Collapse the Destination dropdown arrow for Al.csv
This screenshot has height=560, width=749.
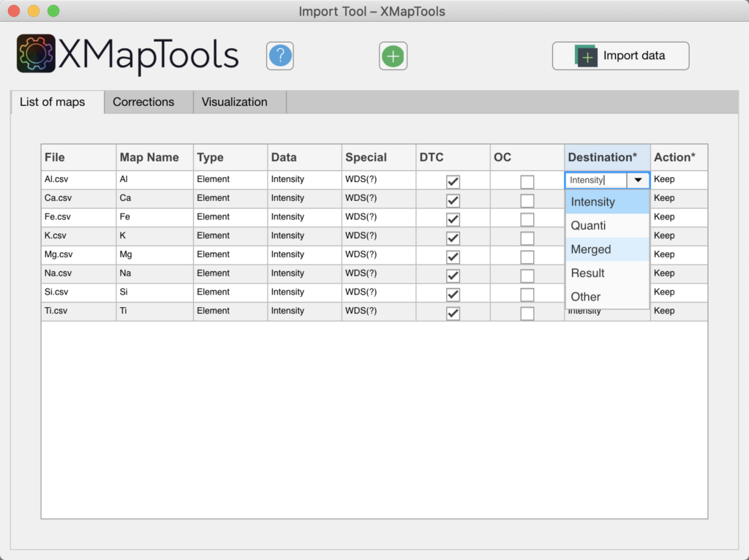click(x=638, y=180)
